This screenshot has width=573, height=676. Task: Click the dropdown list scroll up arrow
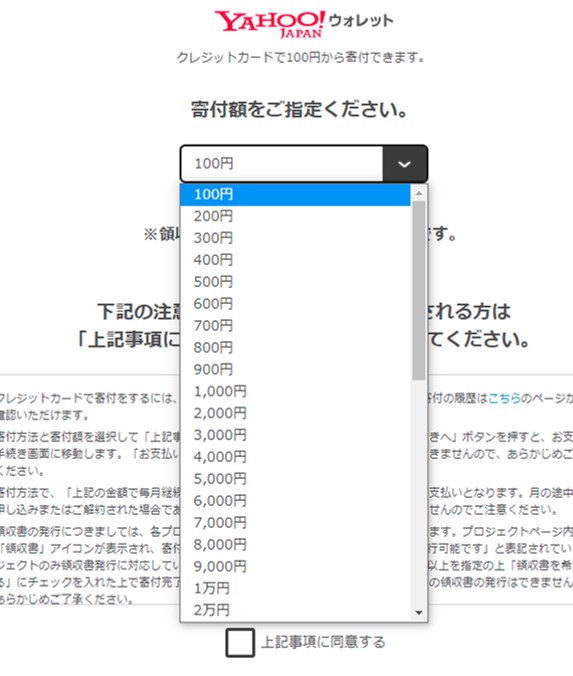point(419,194)
